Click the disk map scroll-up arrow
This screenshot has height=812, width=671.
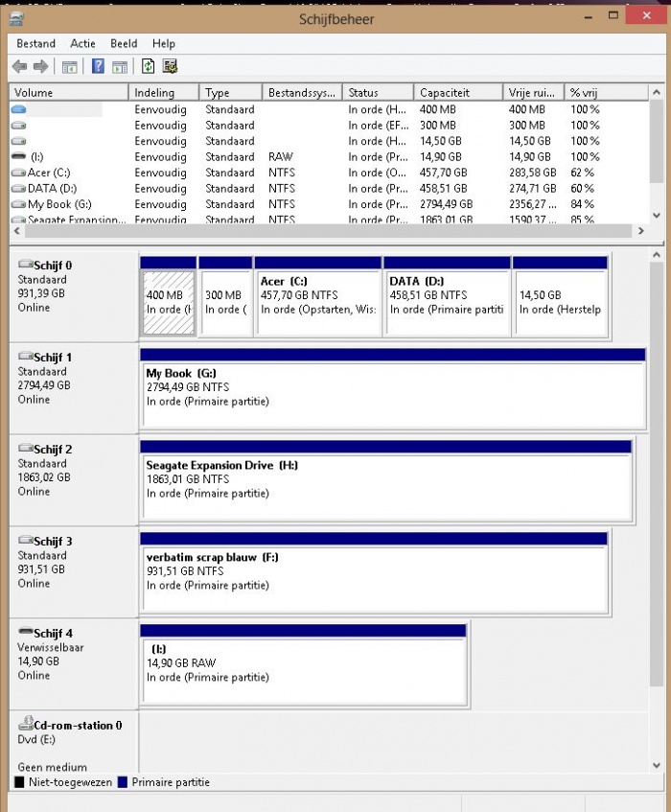(x=657, y=255)
